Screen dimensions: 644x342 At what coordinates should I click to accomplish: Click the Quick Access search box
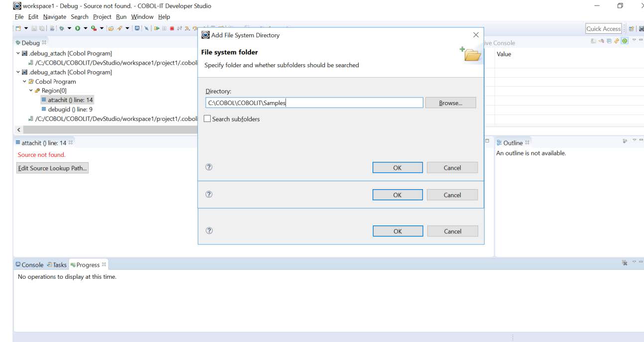point(604,29)
